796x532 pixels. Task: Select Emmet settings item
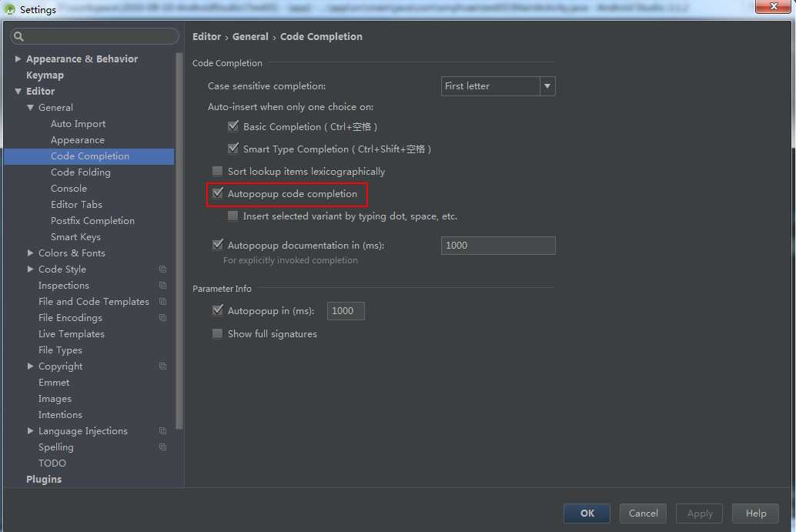[54, 382]
